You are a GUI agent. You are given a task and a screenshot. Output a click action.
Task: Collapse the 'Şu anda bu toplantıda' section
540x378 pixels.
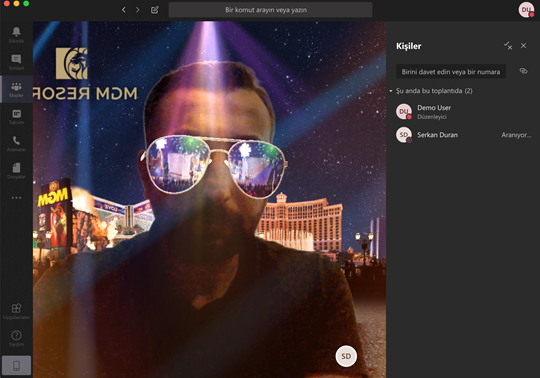click(x=391, y=91)
